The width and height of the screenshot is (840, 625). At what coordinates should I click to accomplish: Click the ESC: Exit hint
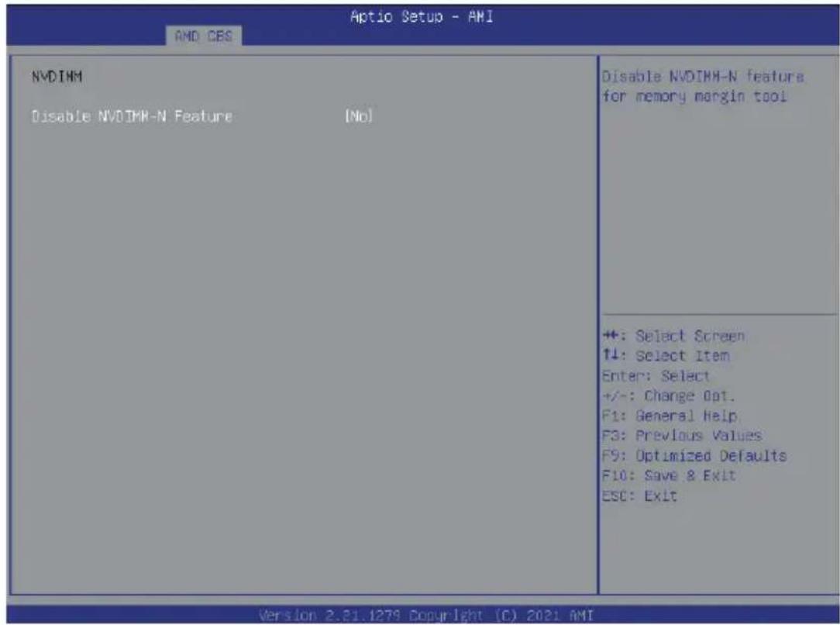coord(639,496)
